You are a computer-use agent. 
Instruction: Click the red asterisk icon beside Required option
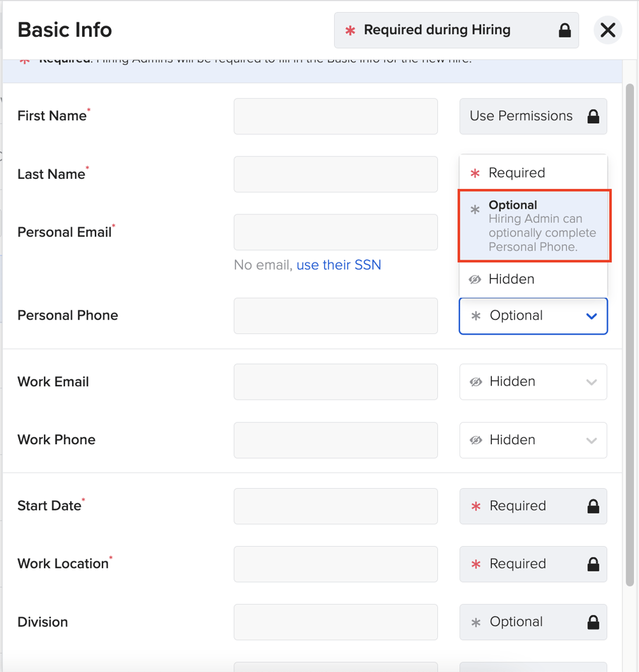(477, 172)
